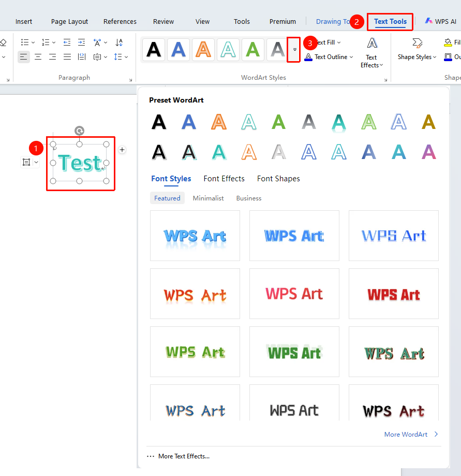Click the Test text in the WordArt box
The width and height of the screenshot is (461, 476).
pos(80,163)
